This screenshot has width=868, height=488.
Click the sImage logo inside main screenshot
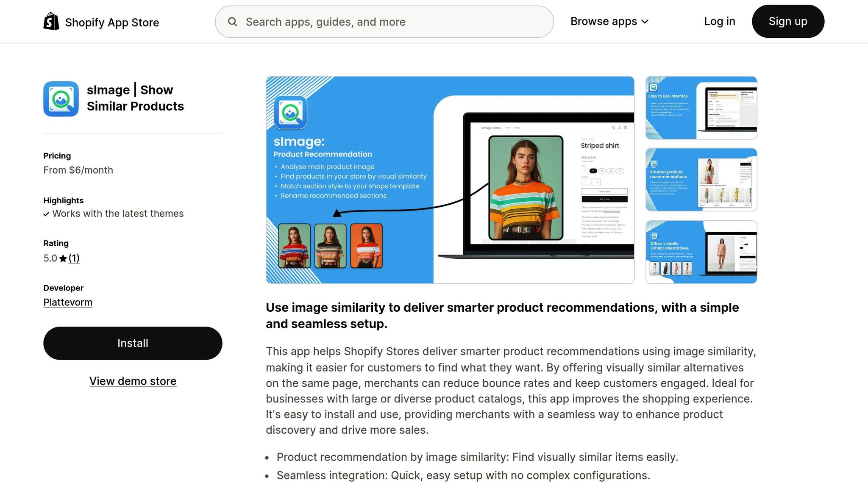pyautogui.click(x=290, y=113)
